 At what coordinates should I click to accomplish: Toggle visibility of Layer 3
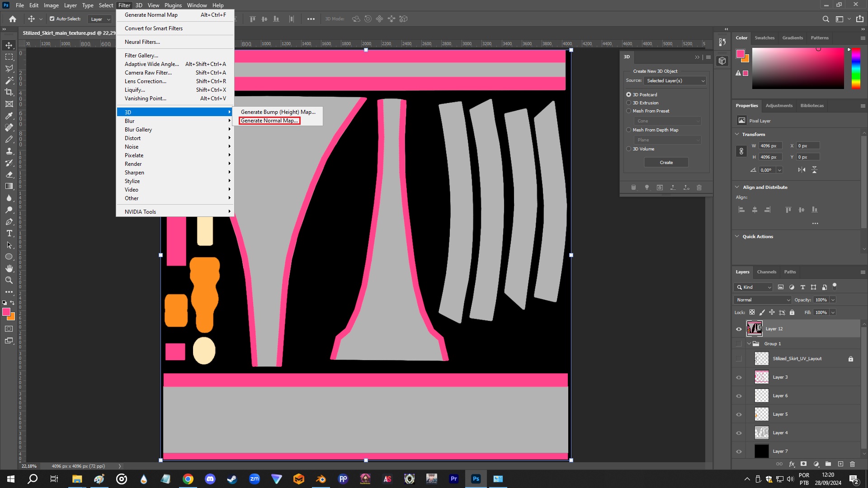click(739, 376)
